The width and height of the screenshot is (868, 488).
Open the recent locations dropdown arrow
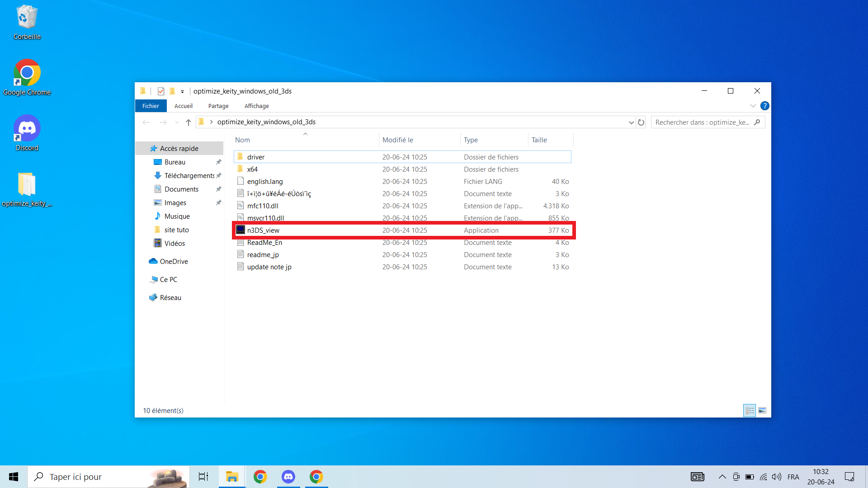177,122
